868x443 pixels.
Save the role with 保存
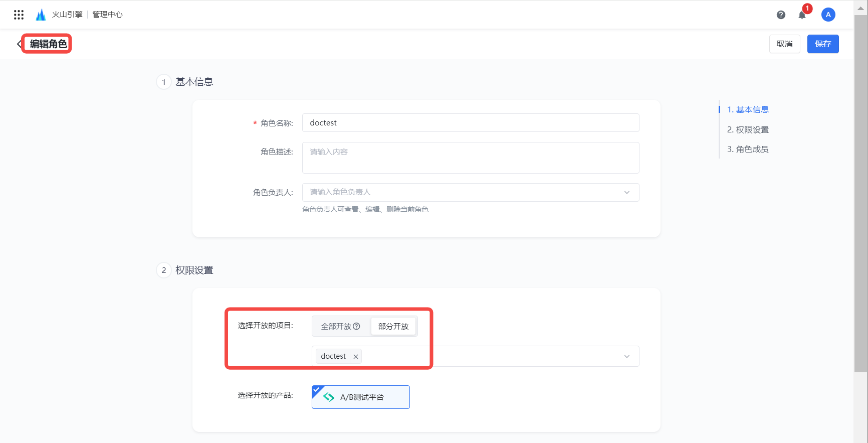point(823,44)
